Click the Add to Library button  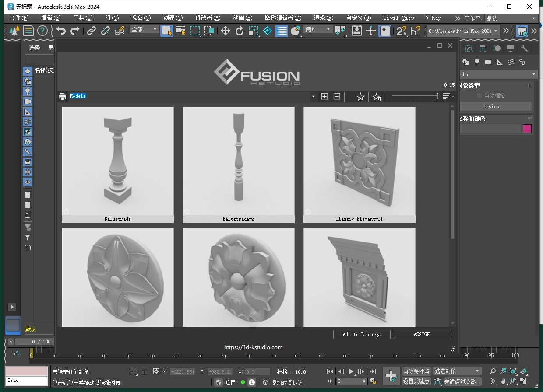pos(361,334)
